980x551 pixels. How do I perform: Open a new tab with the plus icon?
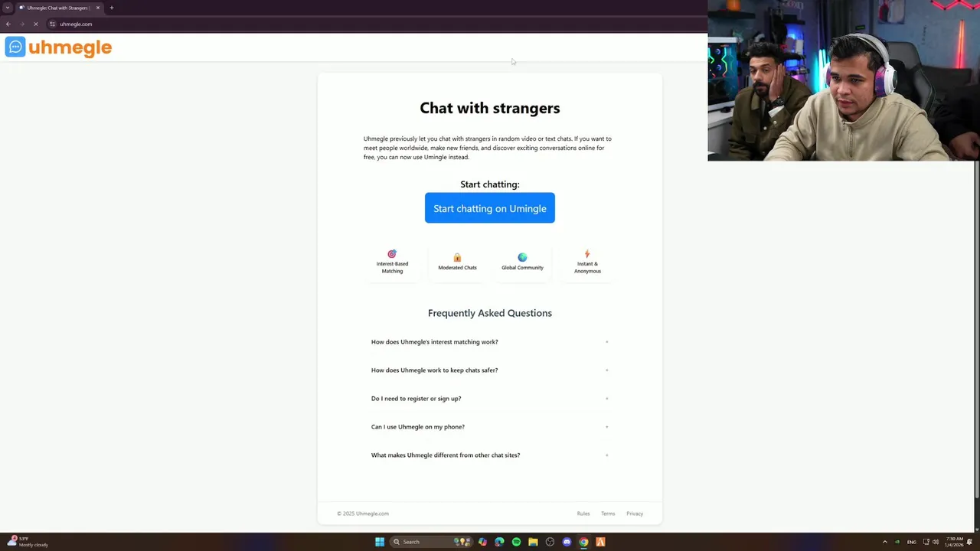(111, 8)
